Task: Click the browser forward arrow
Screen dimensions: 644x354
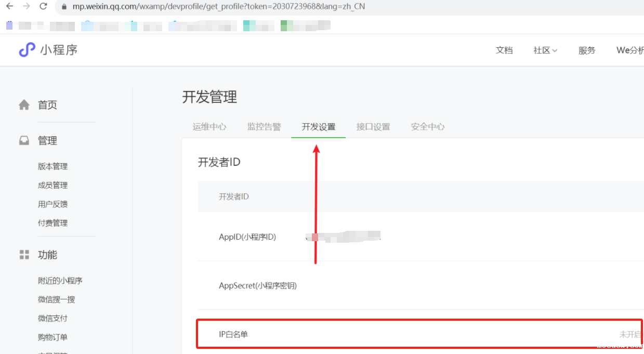Action: 26,7
